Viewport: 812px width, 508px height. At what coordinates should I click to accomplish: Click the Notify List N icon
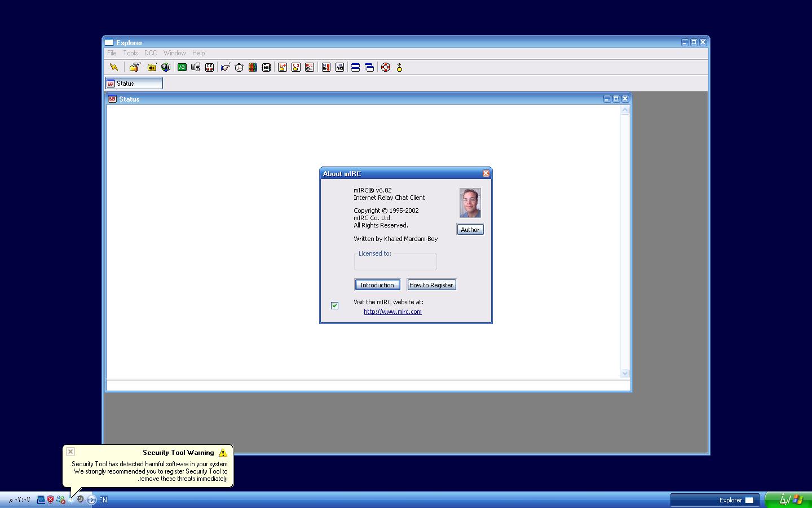[326, 67]
